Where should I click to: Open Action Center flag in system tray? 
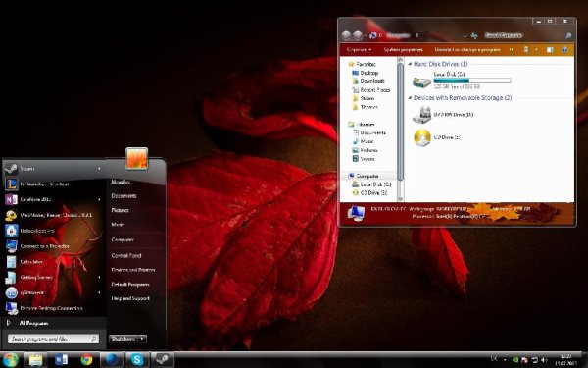pyautogui.click(x=524, y=360)
